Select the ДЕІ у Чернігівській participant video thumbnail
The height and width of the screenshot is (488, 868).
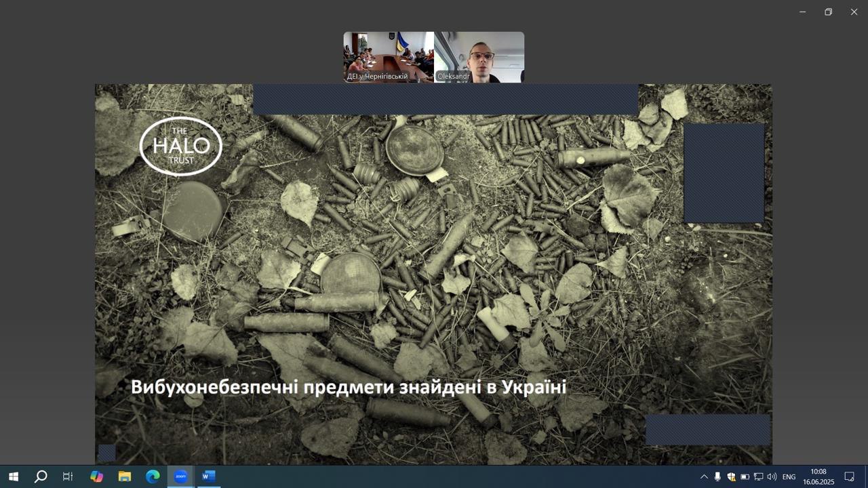point(389,57)
